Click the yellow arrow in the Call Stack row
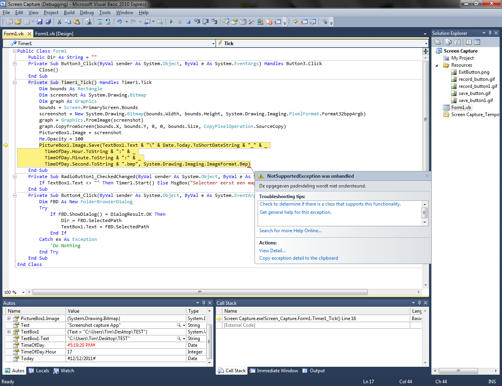This screenshot has height=386, width=502. pos(219,319)
